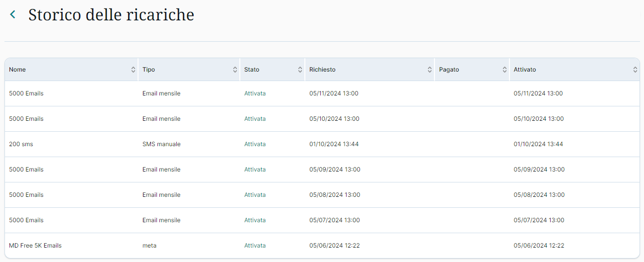Click the Richiesto header text
Image resolution: width=644 pixels, height=262 pixels.
322,70
